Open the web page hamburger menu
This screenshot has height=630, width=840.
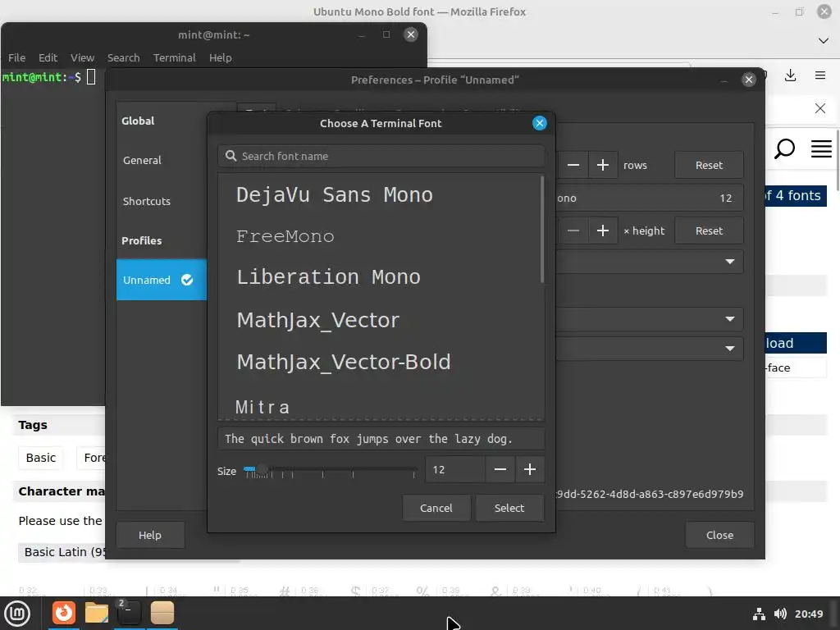tap(821, 148)
